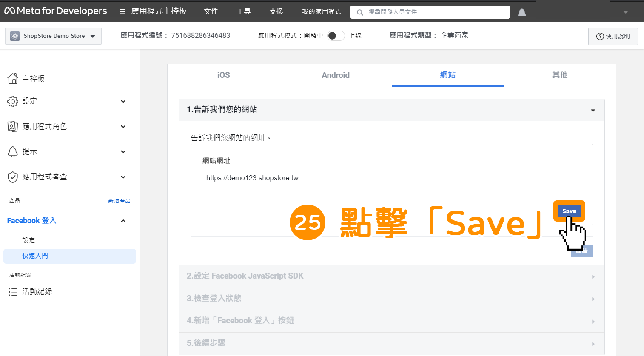Image resolution: width=644 pixels, height=356 pixels.
Task: Open the 主控板 sidebar item
Action: tap(34, 79)
